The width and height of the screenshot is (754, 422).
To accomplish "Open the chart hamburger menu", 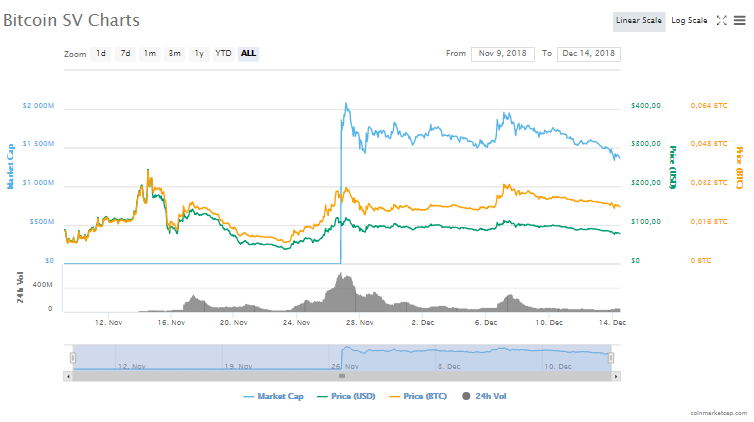I will coord(739,20).
